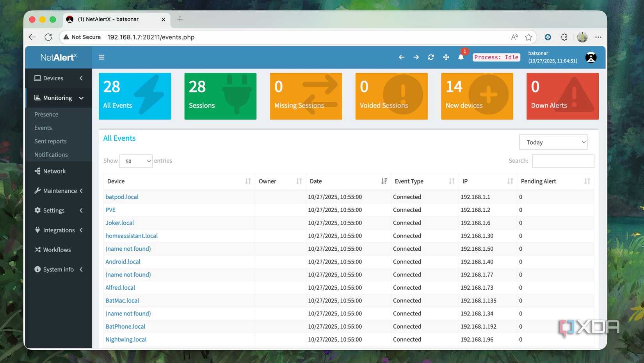This screenshot has height=363, width=644.
Task: Click the fullscreen arrows icon in the header
Action: (x=446, y=57)
